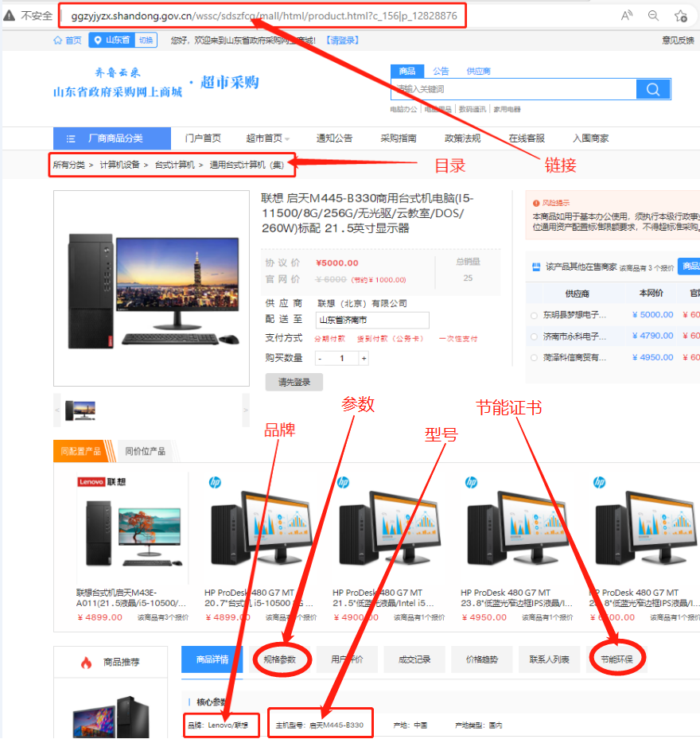This screenshot has height=739, width=700.
Task: Click the search magnifier button
Action: [653, 89]
